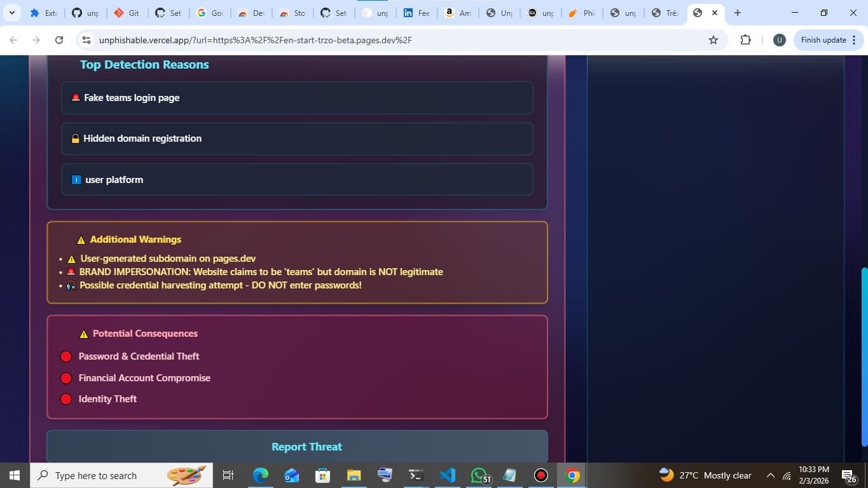Click the bell icon beside 'Fake teams login page'

pos(75,97)
